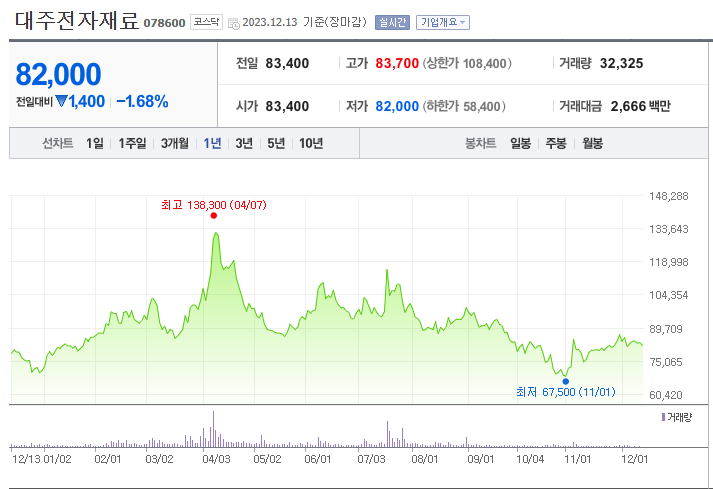Click the 11/01 date axis label

point(577,459)
